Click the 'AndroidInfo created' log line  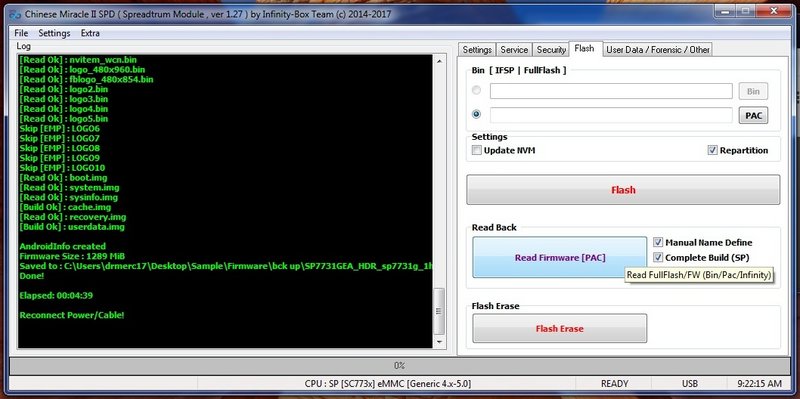pos(62,246)
